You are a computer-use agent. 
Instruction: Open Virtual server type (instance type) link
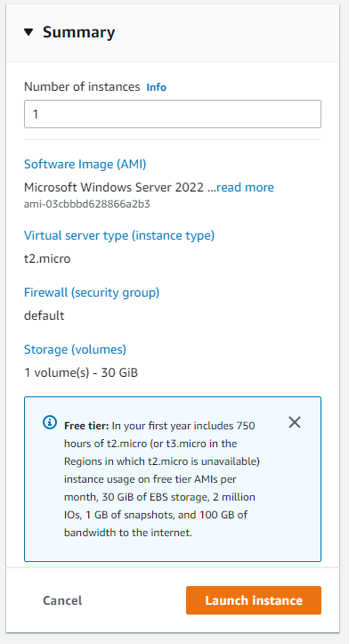[119, 236]
